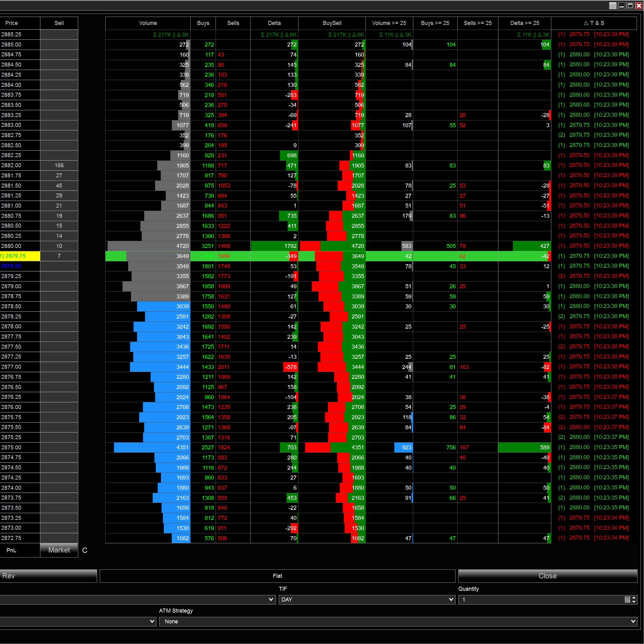Open the blank dropdown left of ATM Strategy

coord(152,621)
